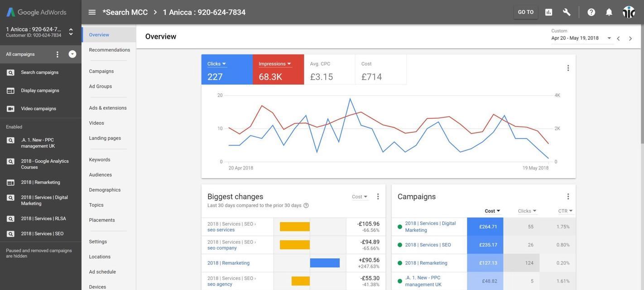Open All campaigns three-dot options
Image resolution: width=644 pixels, height=290 pixels.
[58, 54]
